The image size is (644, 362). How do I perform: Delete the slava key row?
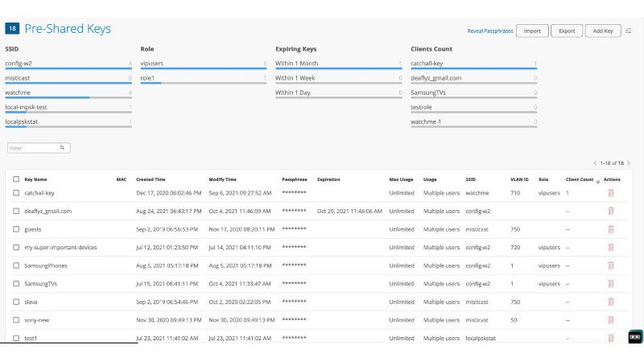pos(610,302)
